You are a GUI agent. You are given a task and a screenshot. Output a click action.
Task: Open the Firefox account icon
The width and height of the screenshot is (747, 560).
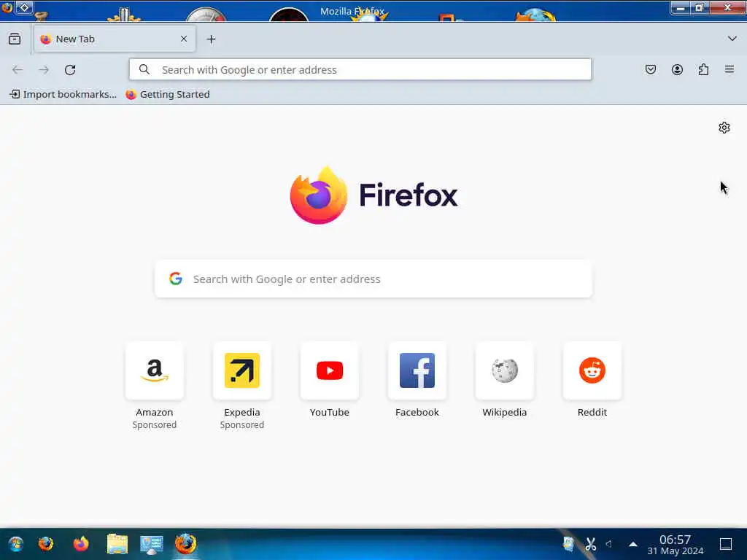pyautogui.click(x=677, y=69)
